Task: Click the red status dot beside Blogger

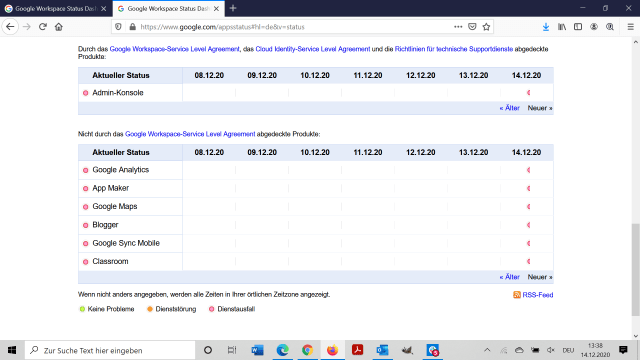Action: point(85,225)
